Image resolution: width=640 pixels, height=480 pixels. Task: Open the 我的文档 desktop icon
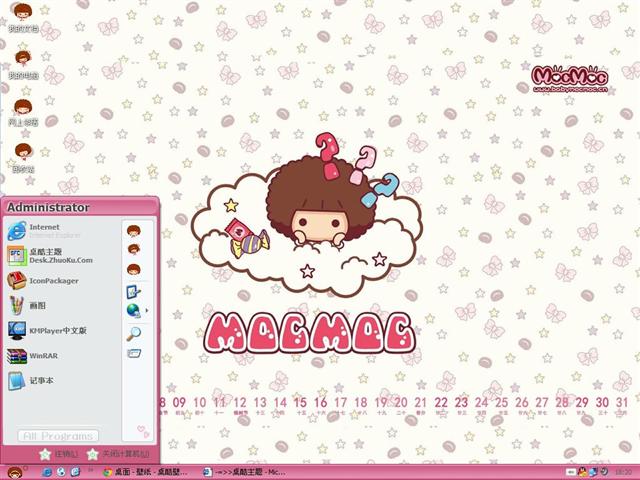click(x=23, y=17)
